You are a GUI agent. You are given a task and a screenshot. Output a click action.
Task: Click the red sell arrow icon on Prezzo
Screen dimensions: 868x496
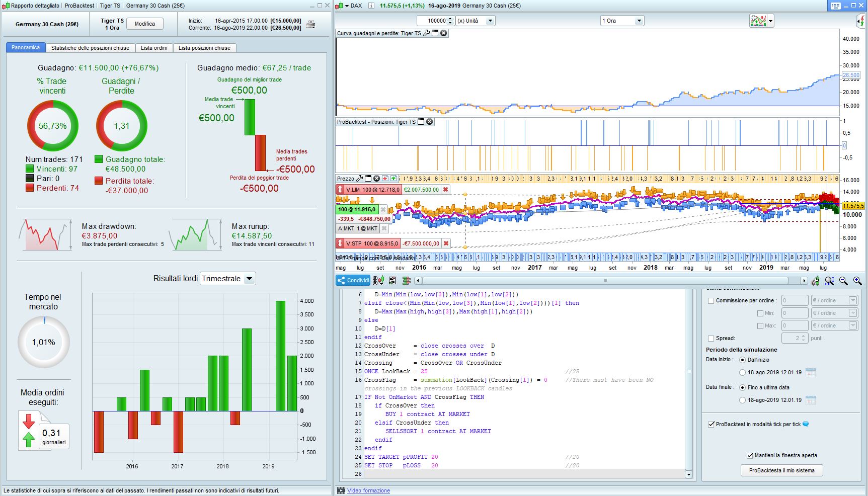[385, 179]
